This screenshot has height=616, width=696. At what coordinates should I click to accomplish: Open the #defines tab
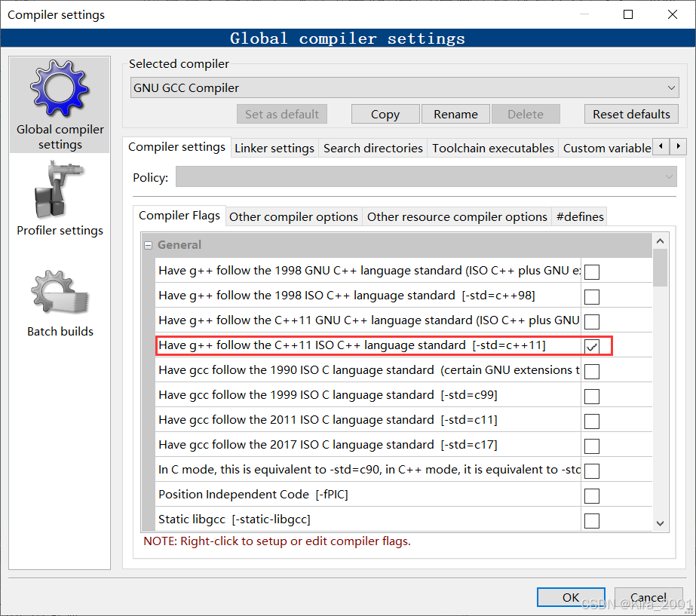pos(579,216)
